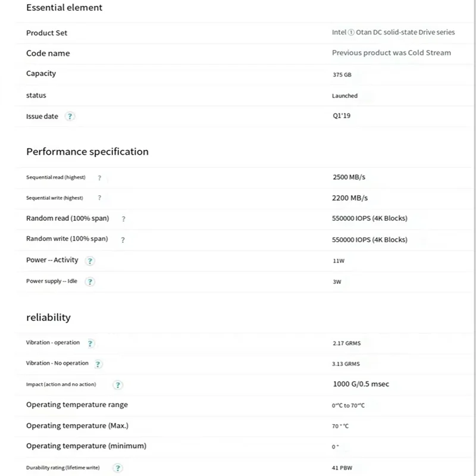Click the Essential element section heading
Viewport: 476px width, 476px height.
click(64, 8)
